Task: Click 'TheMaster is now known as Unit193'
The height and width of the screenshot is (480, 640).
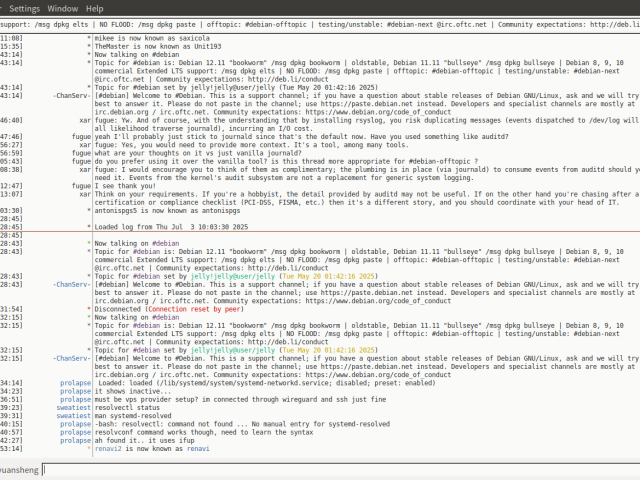Action: [158, 46]
